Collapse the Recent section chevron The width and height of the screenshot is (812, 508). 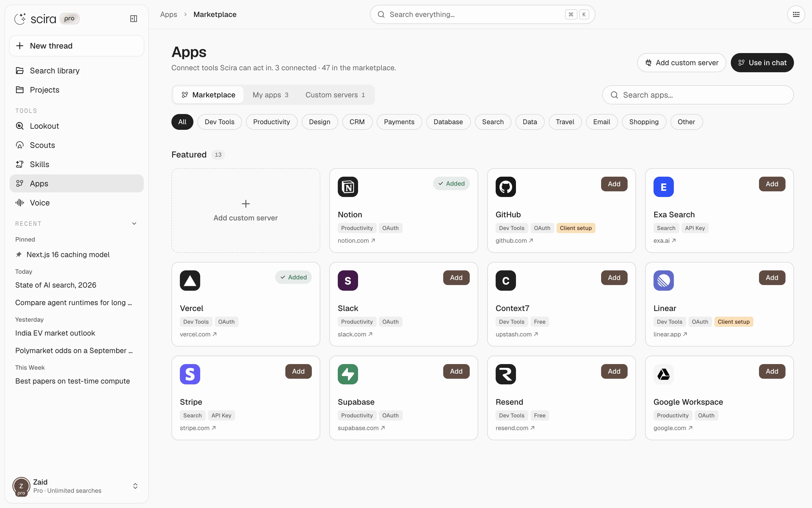coord(134,224)
